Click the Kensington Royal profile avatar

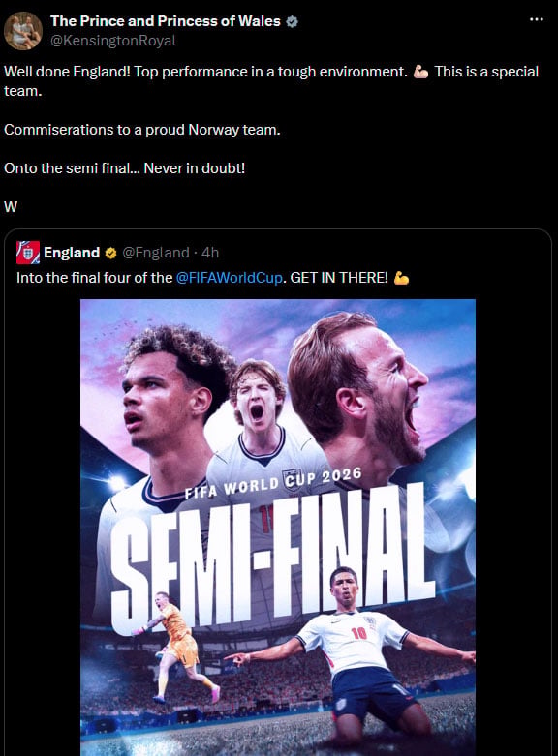click(x=22, y=31)
